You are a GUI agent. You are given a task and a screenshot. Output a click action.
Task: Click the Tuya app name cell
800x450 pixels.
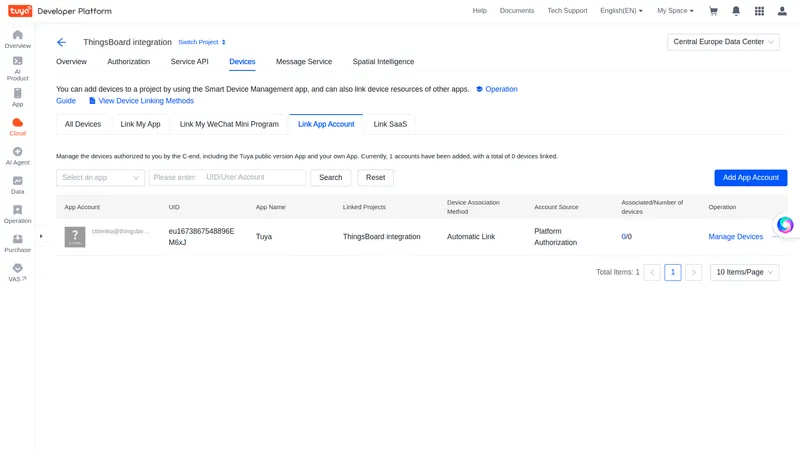point(264,237)
